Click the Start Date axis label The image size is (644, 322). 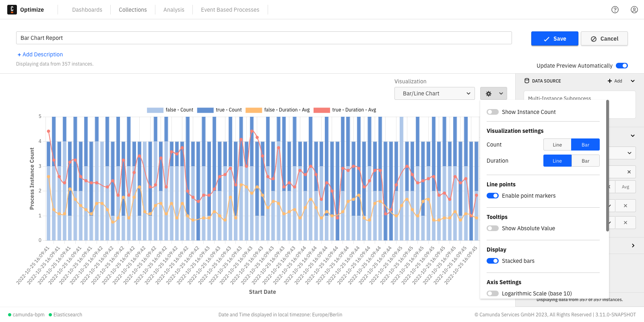262,292
